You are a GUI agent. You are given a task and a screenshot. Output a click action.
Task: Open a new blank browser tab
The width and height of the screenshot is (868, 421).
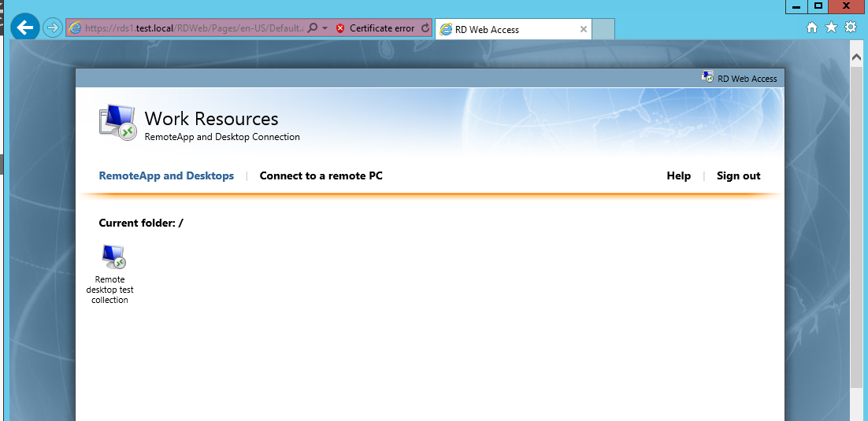(x=603, y=29)
